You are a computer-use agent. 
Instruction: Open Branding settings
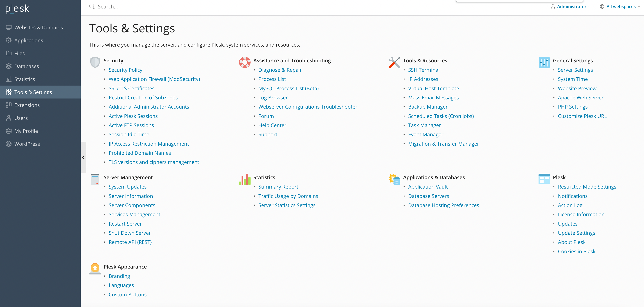(119, 276)
